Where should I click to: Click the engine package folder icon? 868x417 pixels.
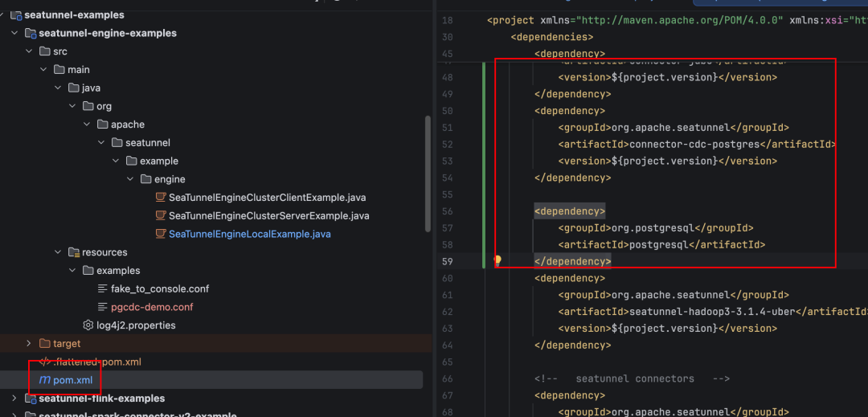pos(145,179)
